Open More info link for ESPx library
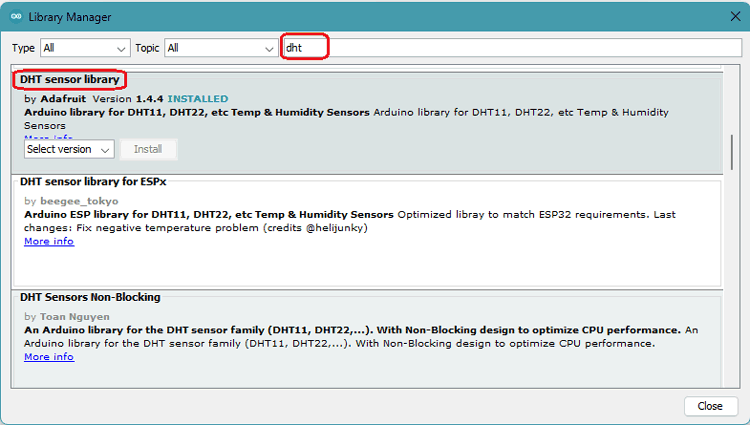 49,241
